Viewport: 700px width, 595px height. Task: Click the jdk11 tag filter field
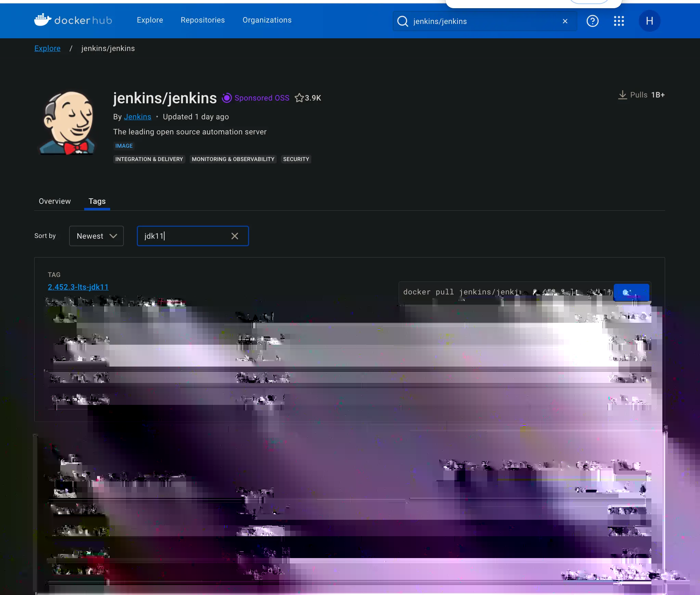[x=193, y=236]
